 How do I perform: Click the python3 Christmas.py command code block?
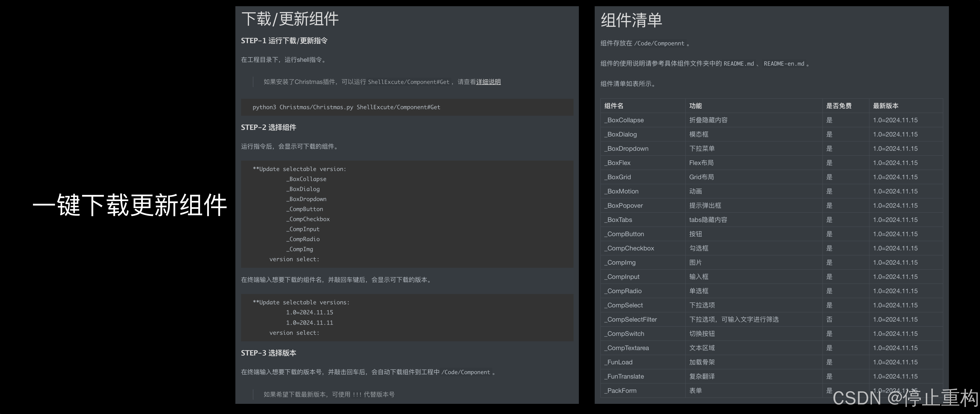pos(346,107)
